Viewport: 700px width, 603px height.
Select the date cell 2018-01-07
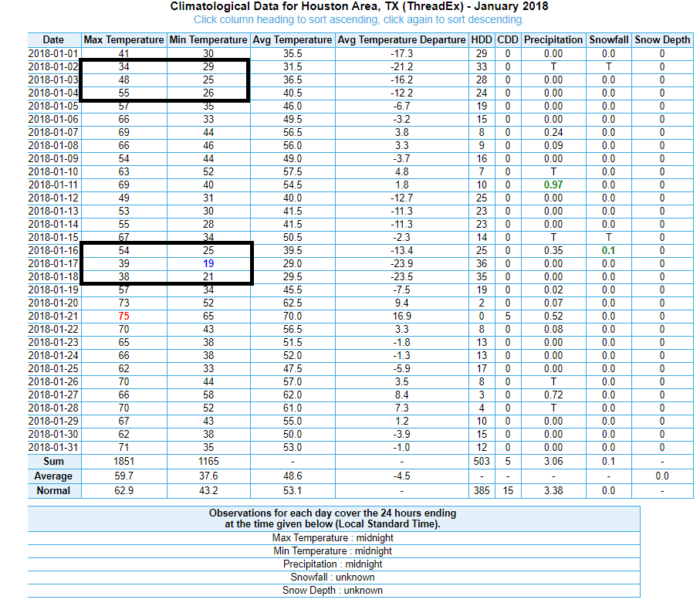pos(53,132)
